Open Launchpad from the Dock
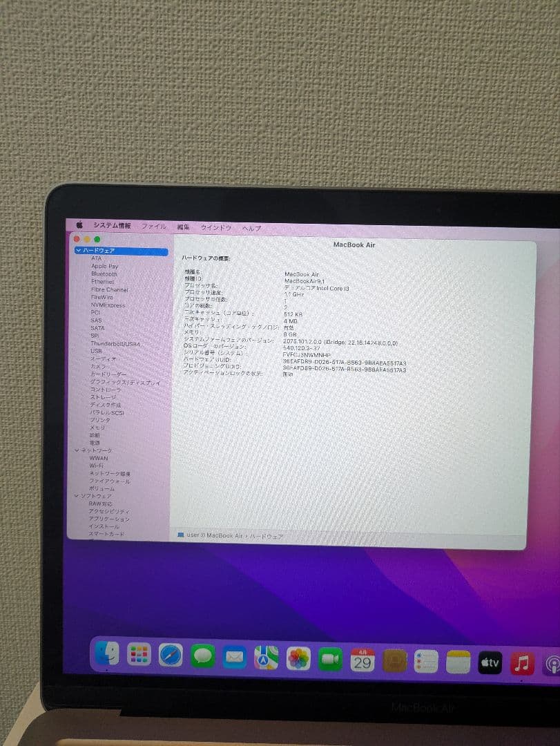Viewport: 560px width, 746px height. pos(139,653)
